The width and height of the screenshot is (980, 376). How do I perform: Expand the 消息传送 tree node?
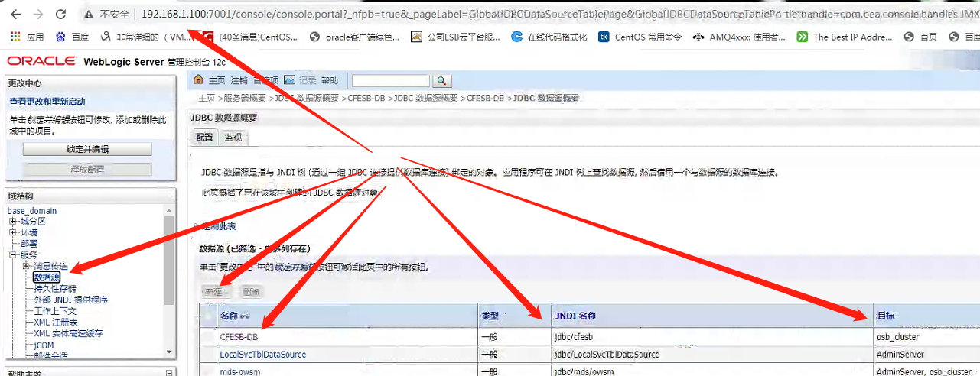coord(27,266)
